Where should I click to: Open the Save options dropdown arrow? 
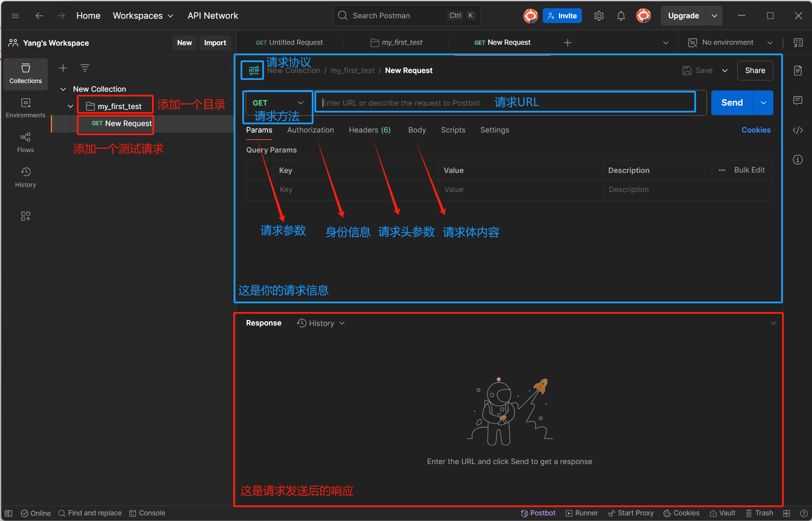(x=725, y=70)
